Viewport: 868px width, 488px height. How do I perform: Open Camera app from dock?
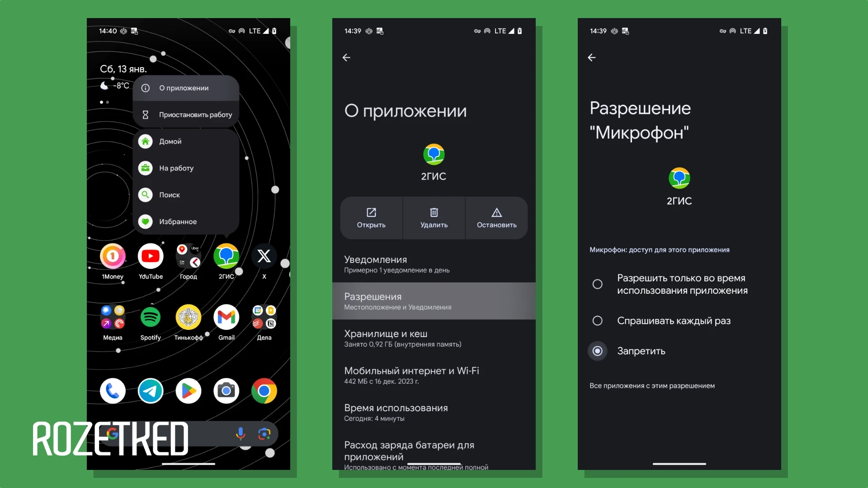(226, 390)
